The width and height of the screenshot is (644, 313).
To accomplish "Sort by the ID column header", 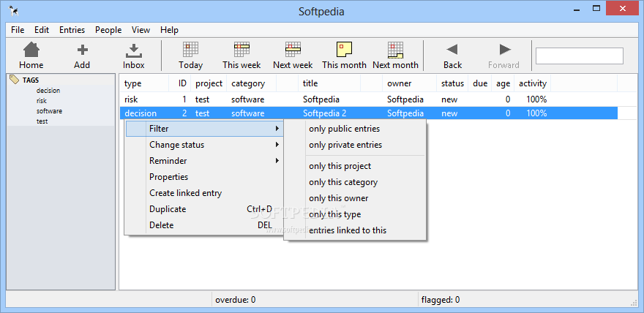I will (180, 83).
